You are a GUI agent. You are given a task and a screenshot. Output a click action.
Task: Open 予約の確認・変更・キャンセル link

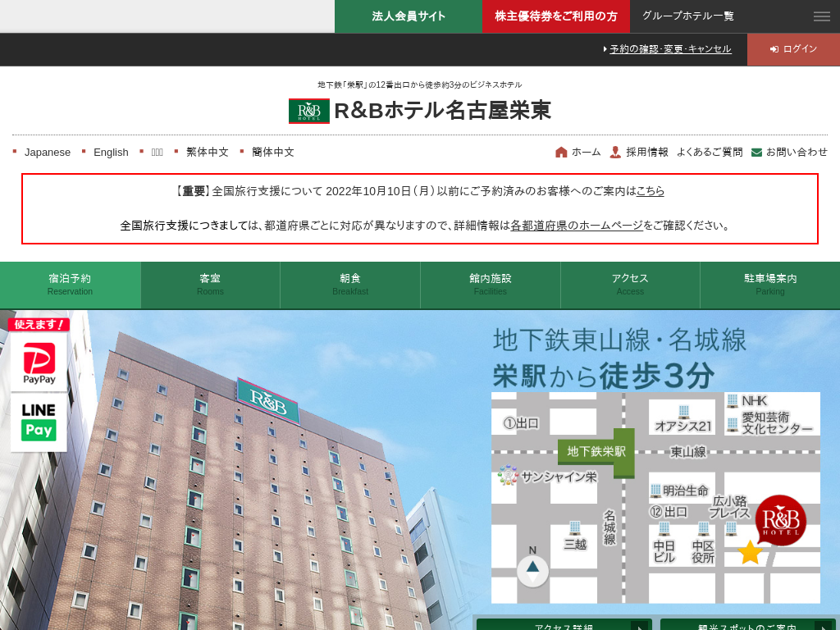pos(669,49)
